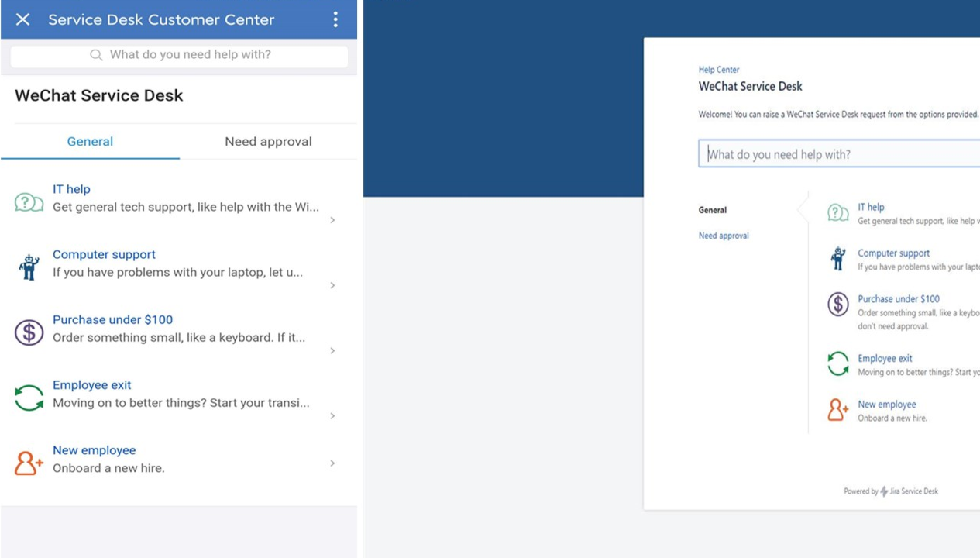Close the Service Desk Customer Center panel
This screenshot has width=980, height=558.
point(22,19)
